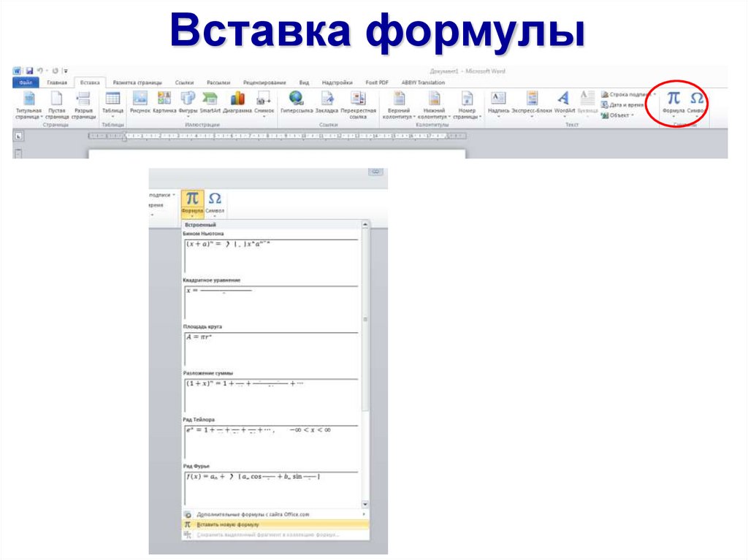This screenshot has height=560, width=748.
Task: Switch to the Рецензирование tab
Action: point(264,83)
